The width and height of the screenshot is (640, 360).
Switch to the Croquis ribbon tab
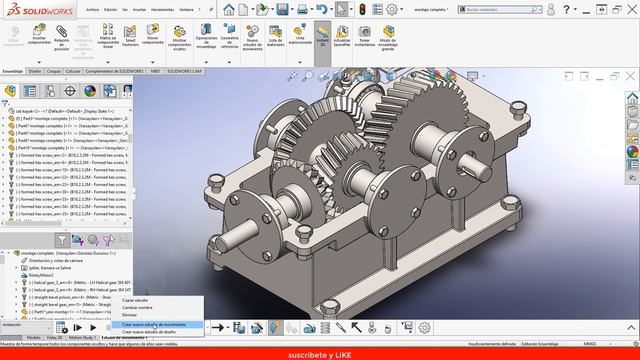53,71
